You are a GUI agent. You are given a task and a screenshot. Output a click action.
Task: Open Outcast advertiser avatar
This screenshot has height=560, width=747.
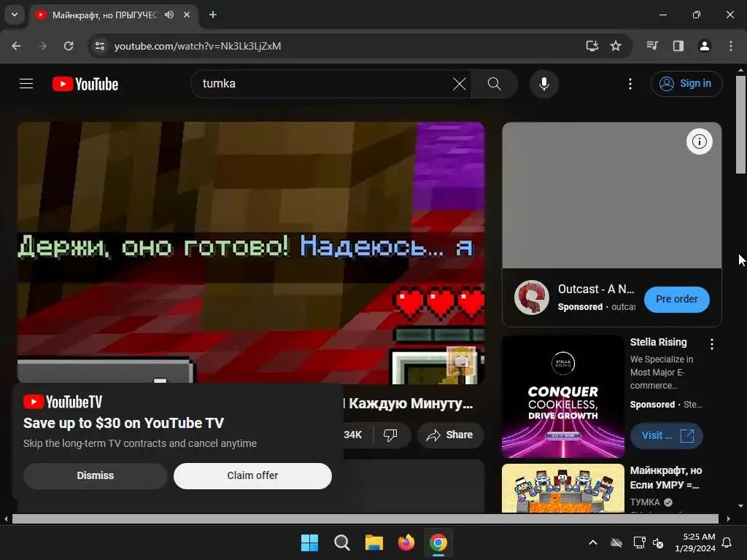[532, 297]
